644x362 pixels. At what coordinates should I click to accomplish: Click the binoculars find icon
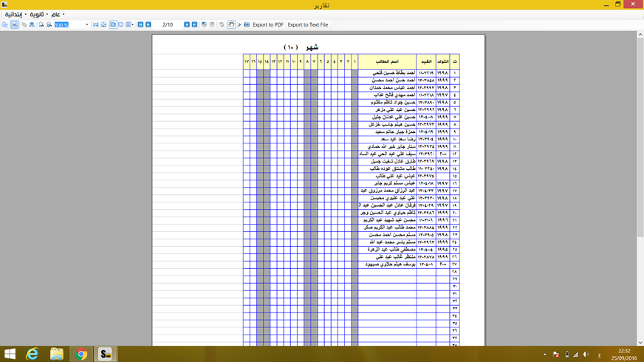(32, 24)
